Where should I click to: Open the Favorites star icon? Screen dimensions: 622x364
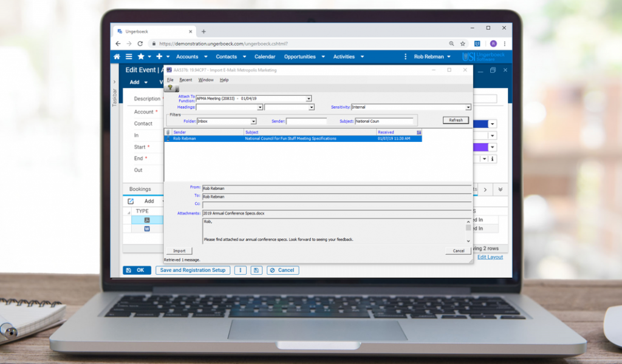[x=141, y=56]
